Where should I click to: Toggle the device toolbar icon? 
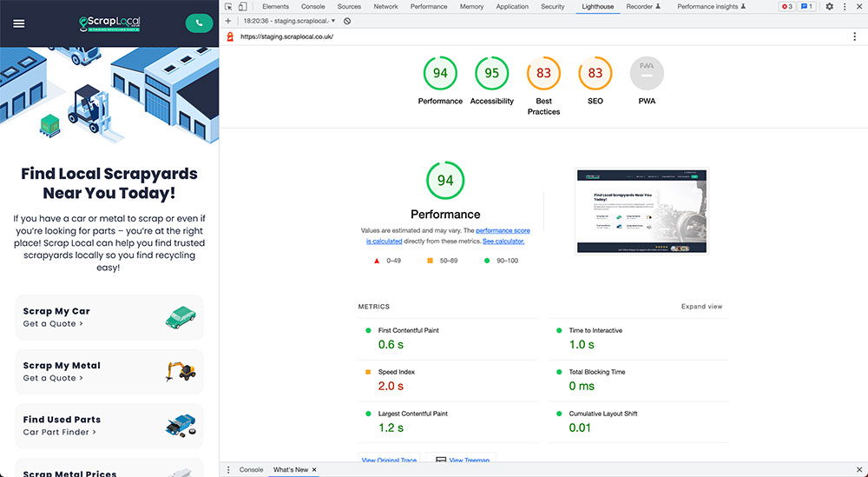coord(242,7)
